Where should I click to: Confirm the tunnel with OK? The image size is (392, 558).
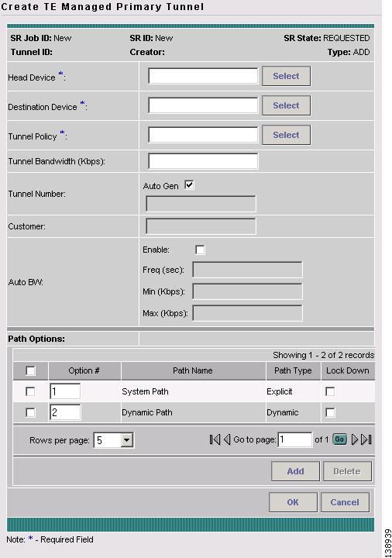click(293, 502)
